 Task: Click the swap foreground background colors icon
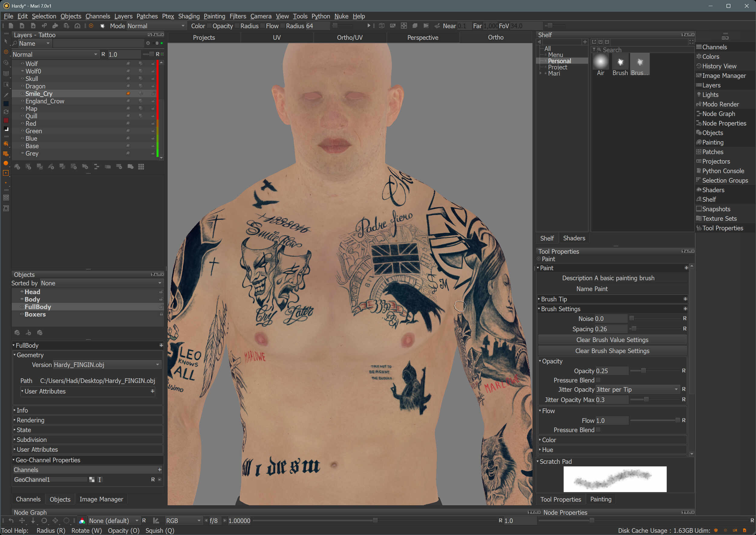tap(6, 112)
